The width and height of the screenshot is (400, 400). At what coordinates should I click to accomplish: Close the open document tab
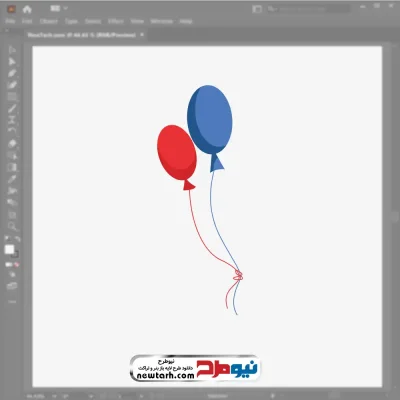pyautogui.click(x=142, y=35)
